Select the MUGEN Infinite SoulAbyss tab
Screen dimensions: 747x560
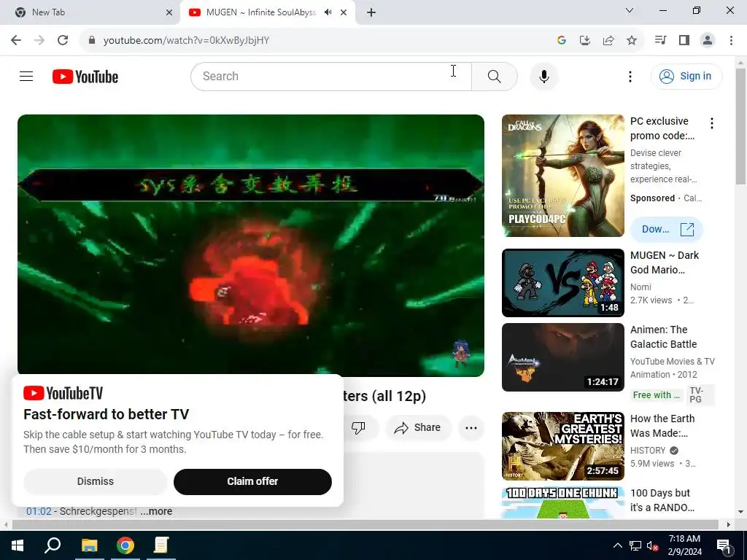pos(260,12)
